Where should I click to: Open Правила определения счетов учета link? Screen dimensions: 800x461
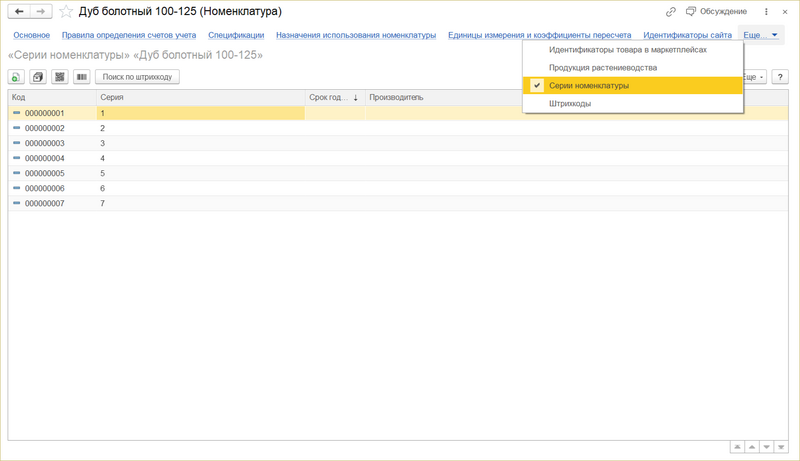click(129, 35)
